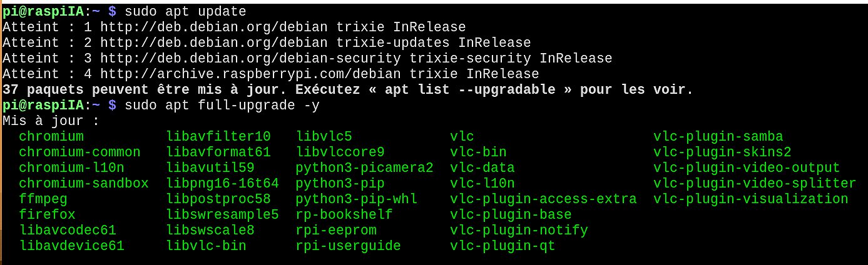Screen dimensions: 868x265
Task: Click the rpi-eeprom package entry
Action: click(x=336, y=230)
